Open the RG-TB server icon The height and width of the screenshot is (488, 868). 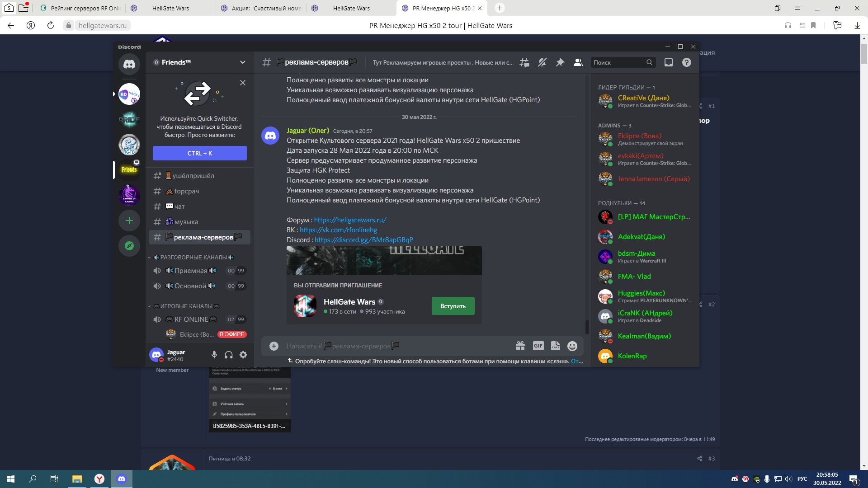(x=129, y=145)
